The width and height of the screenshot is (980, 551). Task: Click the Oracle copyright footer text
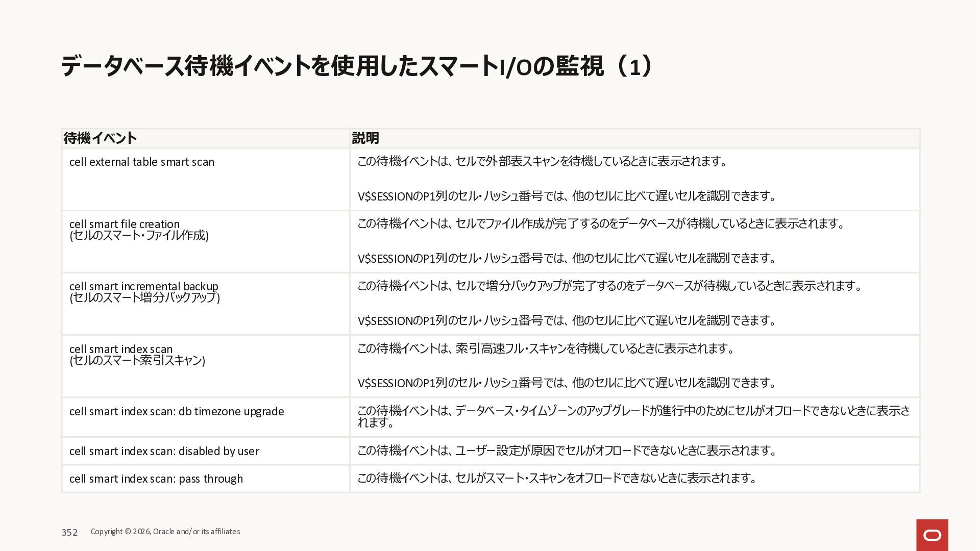point(165,532)
